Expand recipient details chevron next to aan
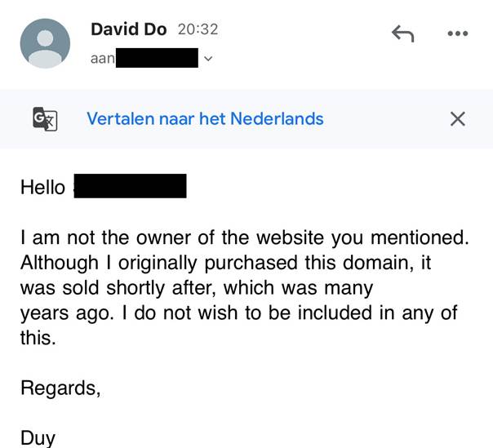Image resolution: width=493 pixels, height=448 pixels. 207,59
